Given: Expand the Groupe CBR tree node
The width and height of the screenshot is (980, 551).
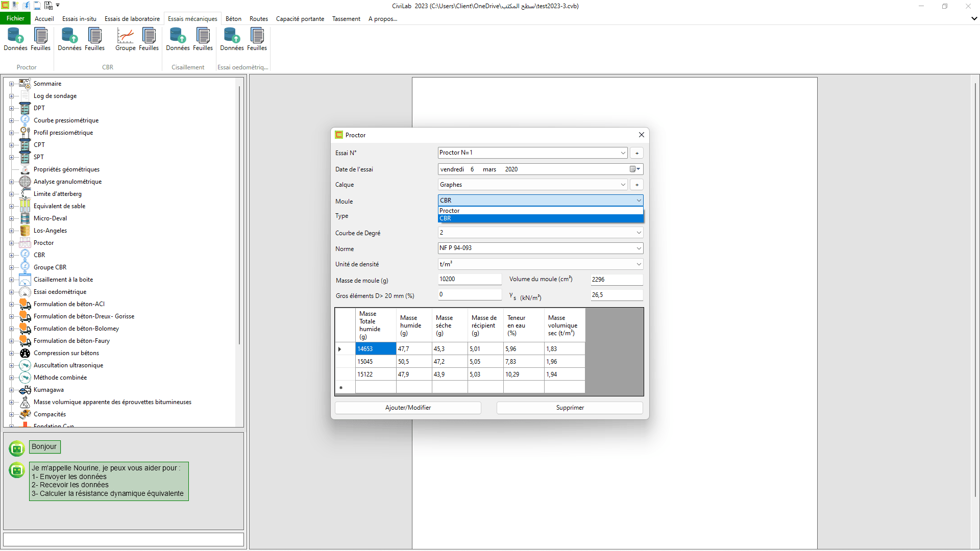Looking at the screenshot, I should click(x=11, y=267).
